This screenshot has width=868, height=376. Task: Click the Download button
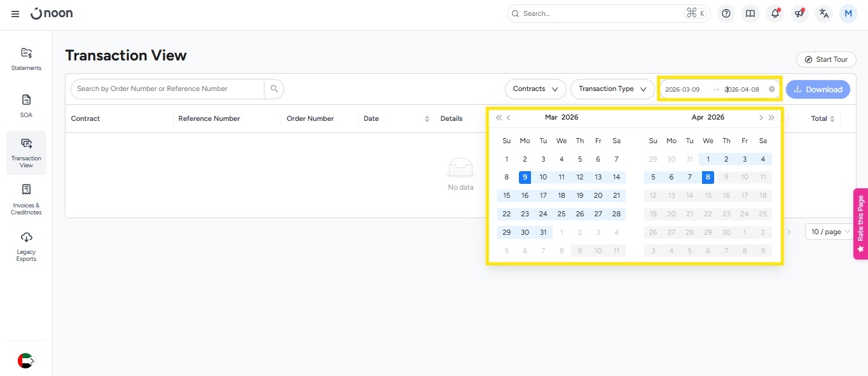pos(818,89)
